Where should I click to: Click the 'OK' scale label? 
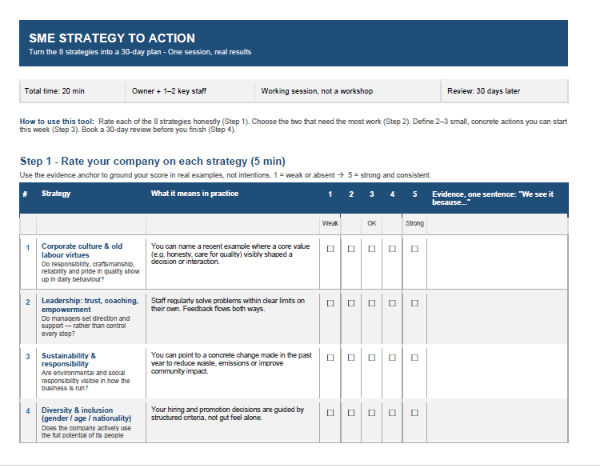click(372, 223)
